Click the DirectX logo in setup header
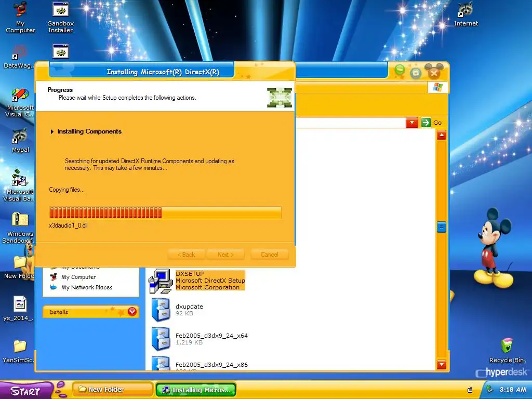The width and height of the screenshot is (532, 399). tap(279, 97)
